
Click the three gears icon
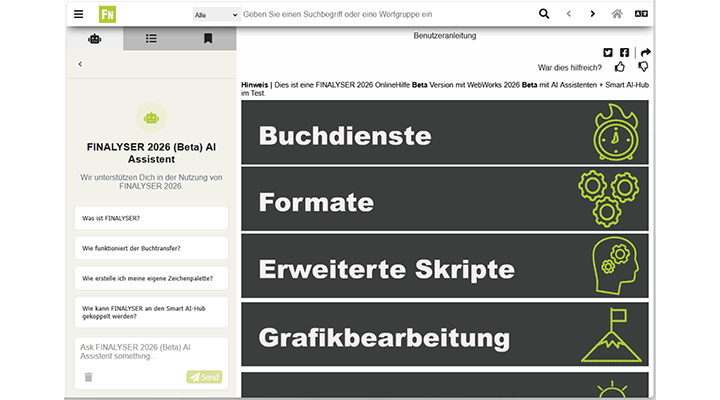click(x=608, y=199)
